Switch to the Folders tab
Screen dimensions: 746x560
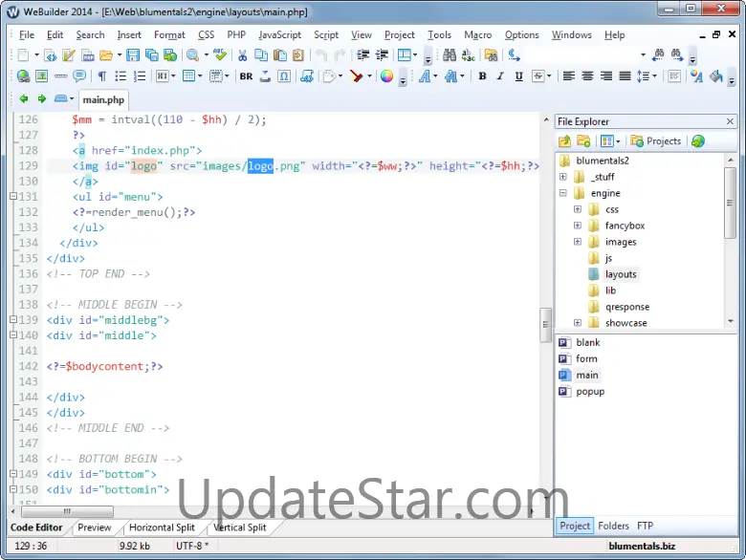tap(613, 526)
